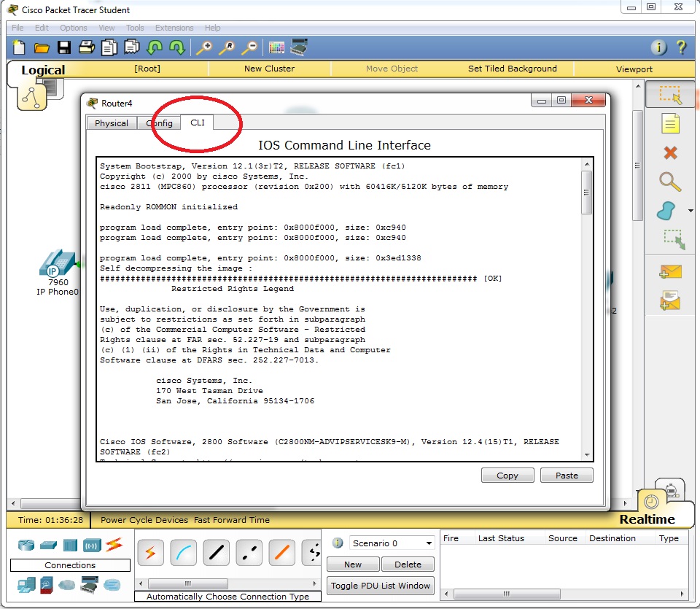700x609 pixels.
Task: Click Fast Forward Time
Action: 232,520
